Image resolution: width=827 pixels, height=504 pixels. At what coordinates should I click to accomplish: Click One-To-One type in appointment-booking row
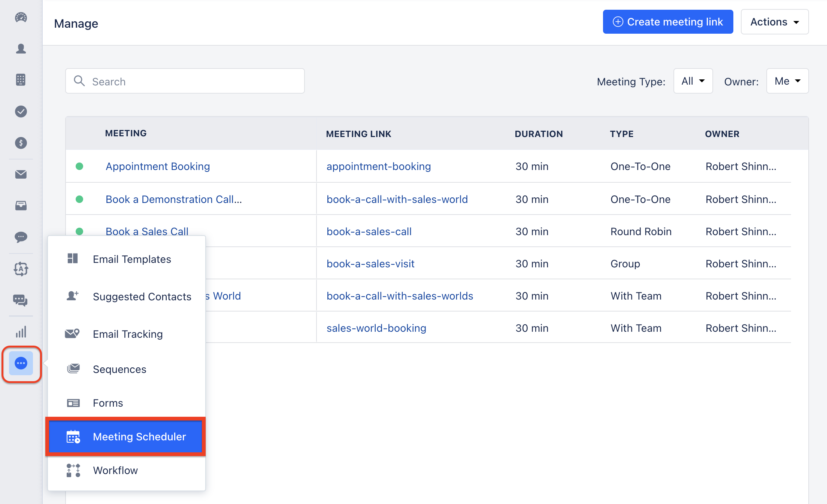click(x=640, y=166)
